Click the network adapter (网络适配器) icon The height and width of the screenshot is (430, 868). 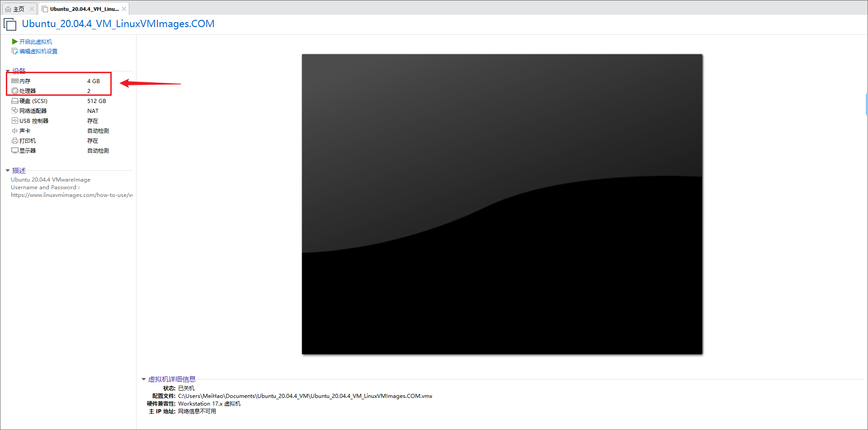coord(14,111)
